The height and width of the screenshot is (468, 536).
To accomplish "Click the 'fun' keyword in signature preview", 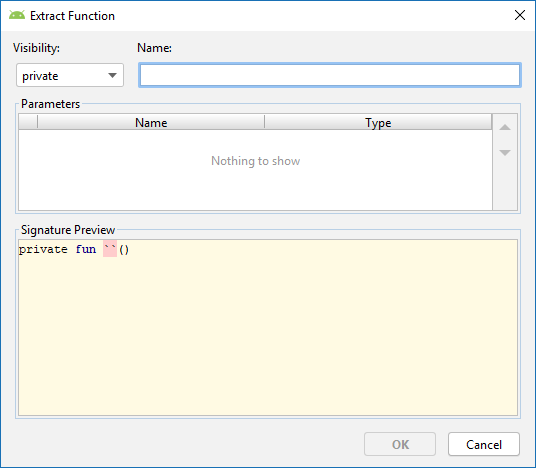I will tap(86, 249).
